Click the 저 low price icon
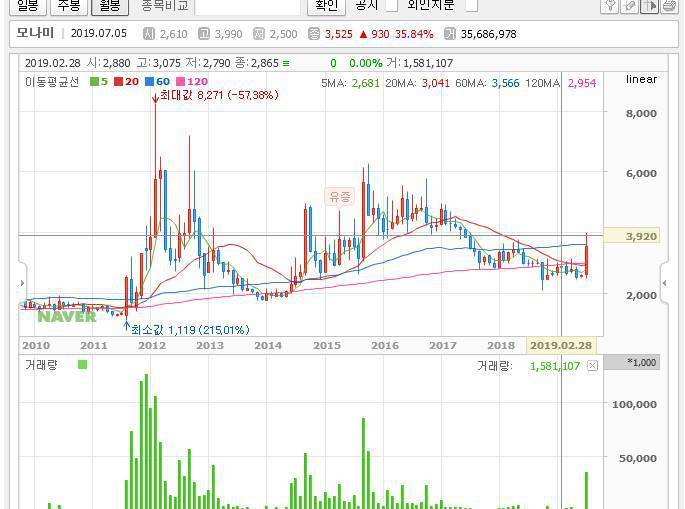685x509 pixels. 259,34
